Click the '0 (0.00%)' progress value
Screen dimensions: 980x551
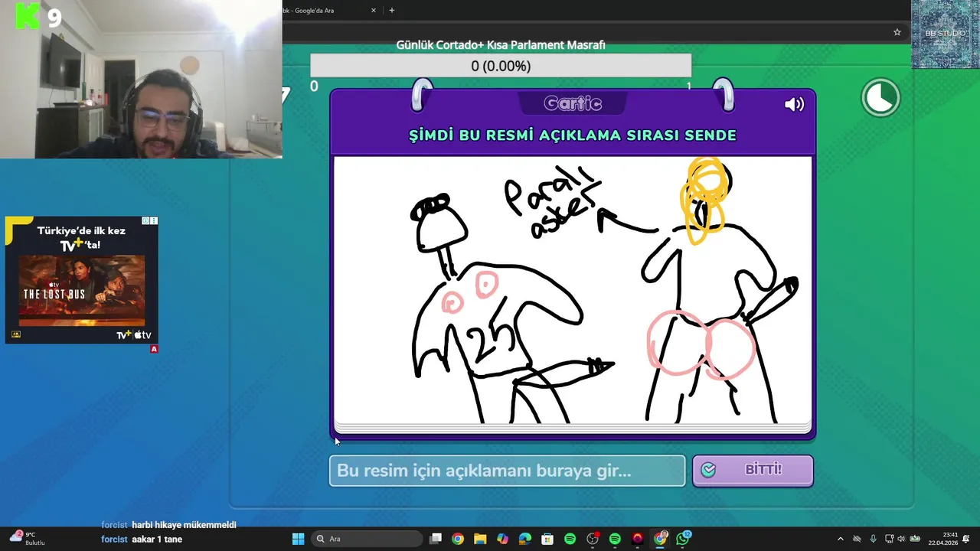(501, 67)
